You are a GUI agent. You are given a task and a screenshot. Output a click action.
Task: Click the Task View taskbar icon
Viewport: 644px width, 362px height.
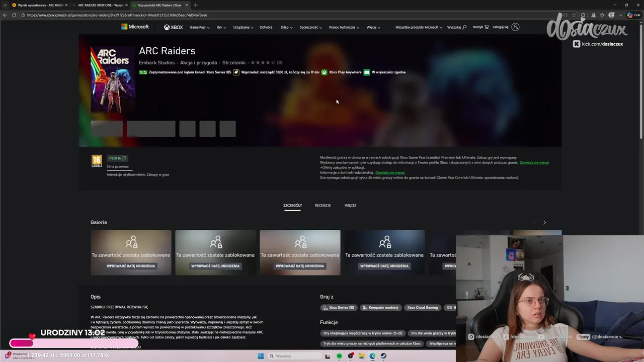click(x=327, y=356)
